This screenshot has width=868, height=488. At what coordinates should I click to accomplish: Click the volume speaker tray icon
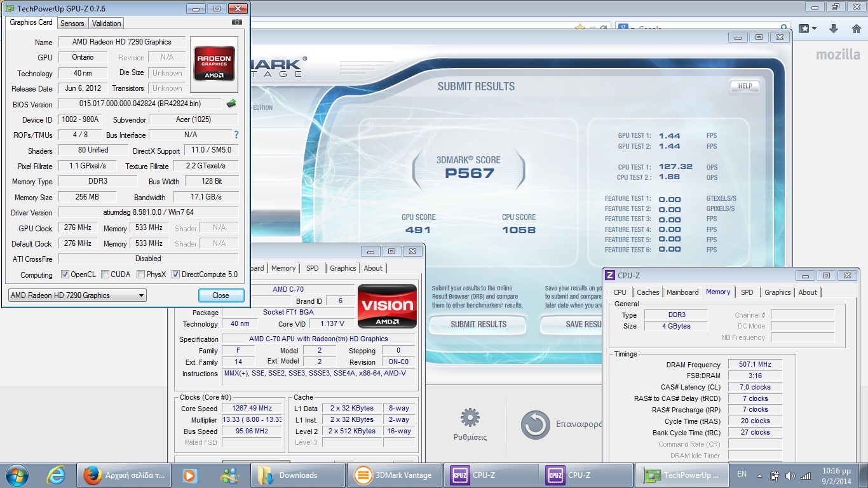pyautogui.click(x=790, y=475)
